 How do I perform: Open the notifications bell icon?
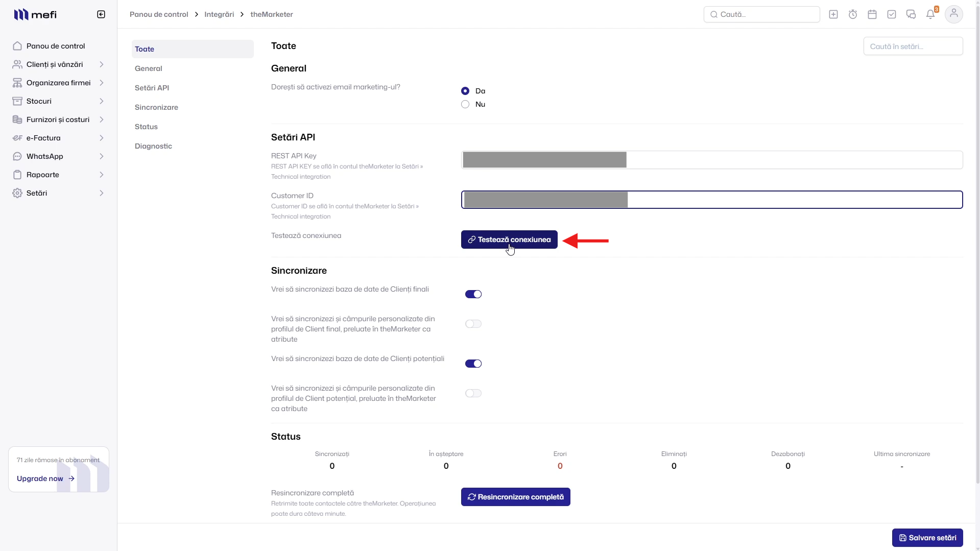pos(930,14)
